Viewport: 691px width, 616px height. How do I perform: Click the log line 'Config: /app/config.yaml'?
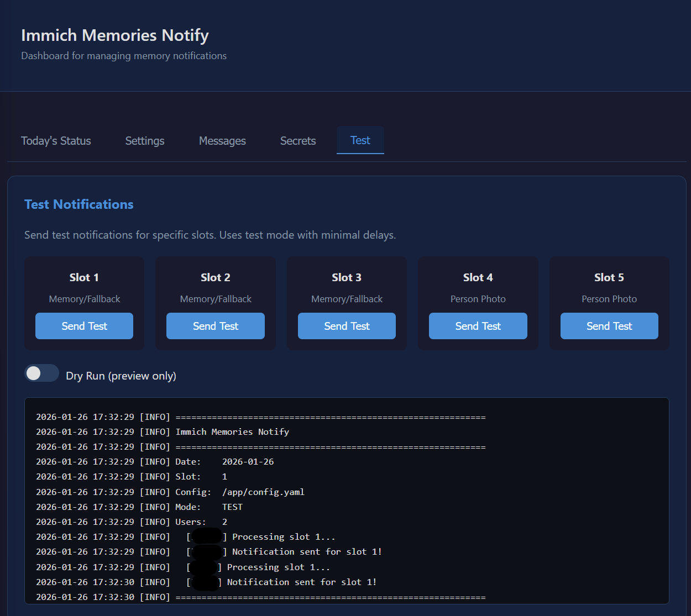170,492
